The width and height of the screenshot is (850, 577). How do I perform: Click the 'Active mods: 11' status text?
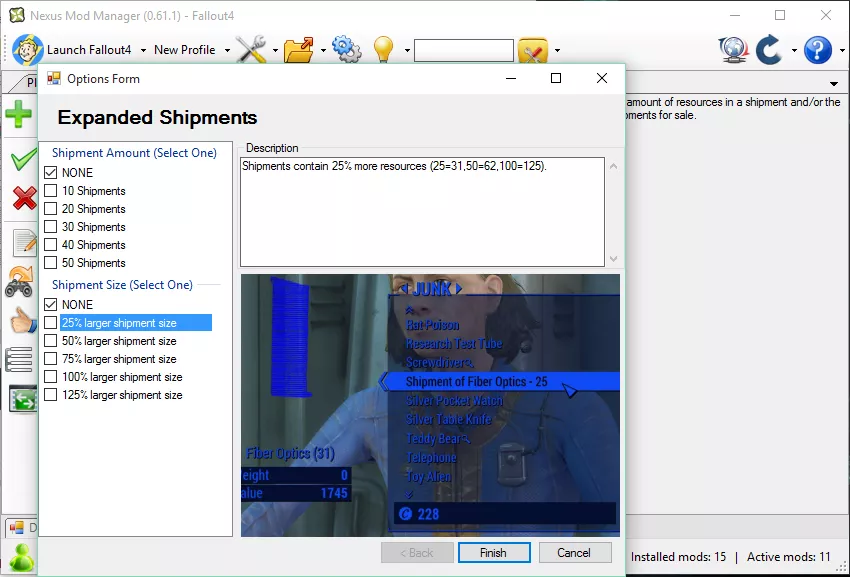(789, 557)
